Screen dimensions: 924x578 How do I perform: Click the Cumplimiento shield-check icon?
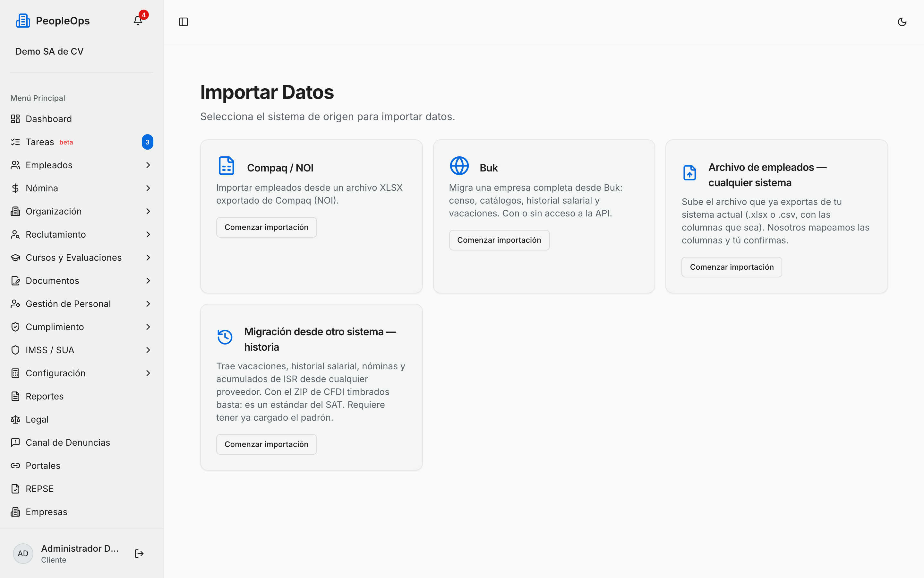click(15, 327)
